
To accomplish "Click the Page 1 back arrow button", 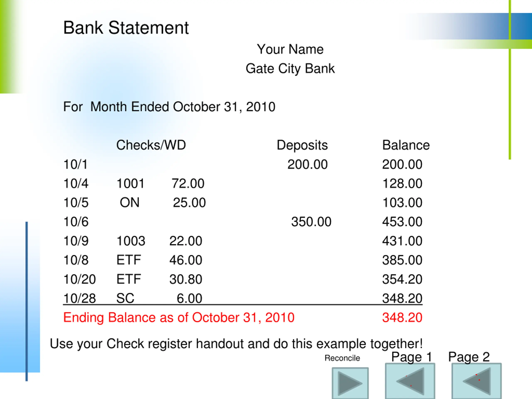I will pos(410,381).
